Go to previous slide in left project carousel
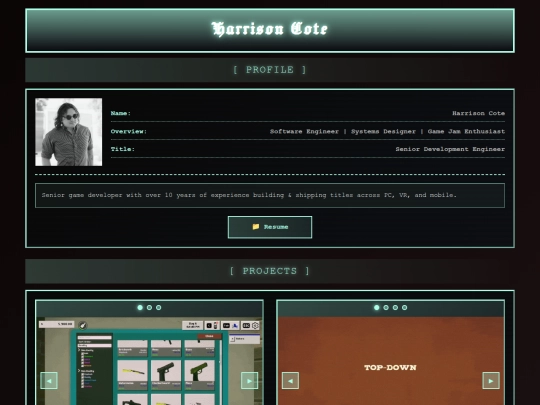This screenshot has width=540, height=405. [49, 381]
